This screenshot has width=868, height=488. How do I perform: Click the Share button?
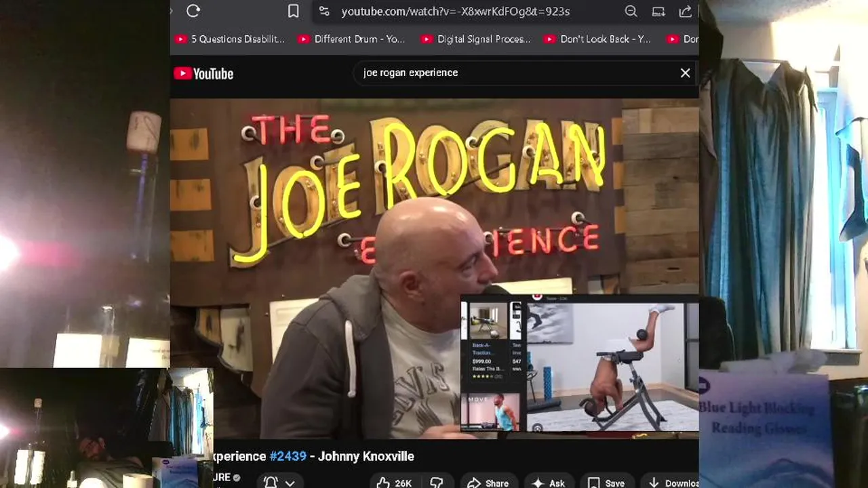click(488, 483)
